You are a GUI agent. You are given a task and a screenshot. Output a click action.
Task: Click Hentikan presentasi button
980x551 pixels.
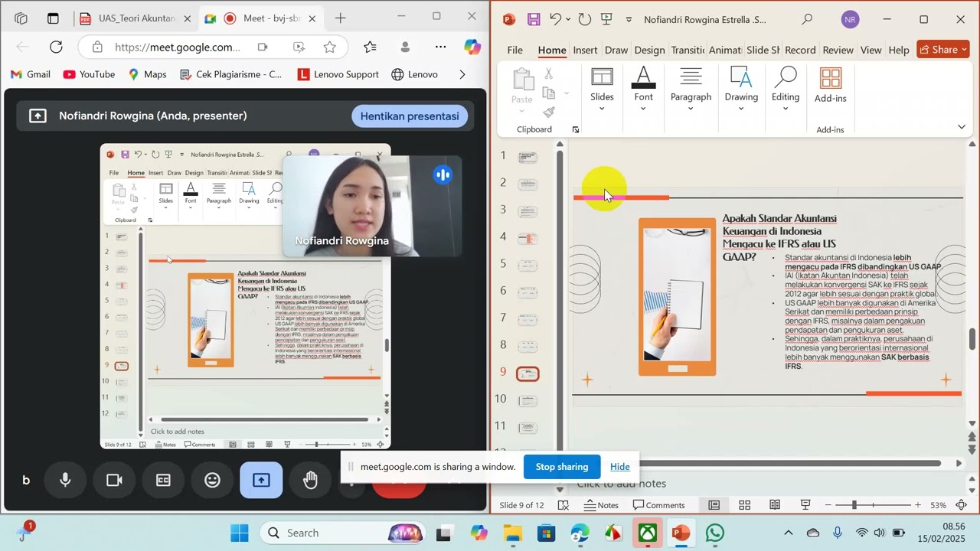pos(409,116)
